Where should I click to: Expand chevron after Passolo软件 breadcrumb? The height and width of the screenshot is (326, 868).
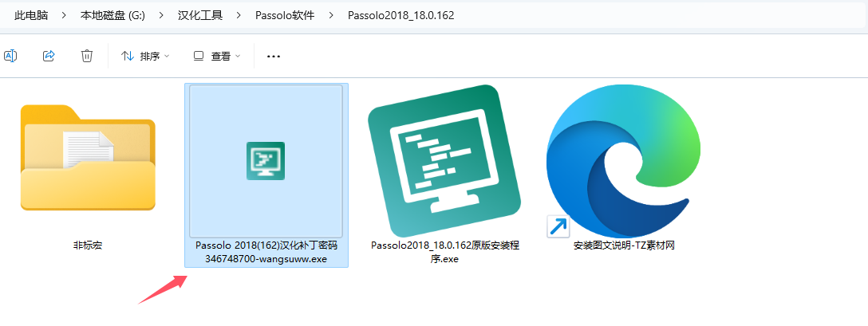tap(331, 15)
